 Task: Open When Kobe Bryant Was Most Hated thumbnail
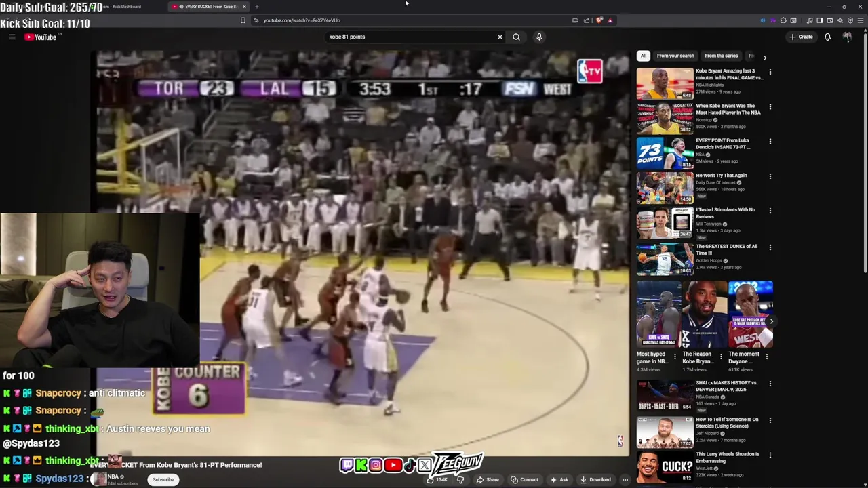click(x=665, y=118)
